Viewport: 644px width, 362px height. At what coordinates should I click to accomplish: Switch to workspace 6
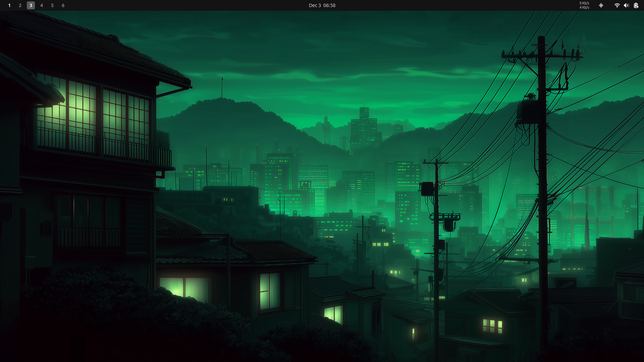pyautogui.click(x=63, y=5)
